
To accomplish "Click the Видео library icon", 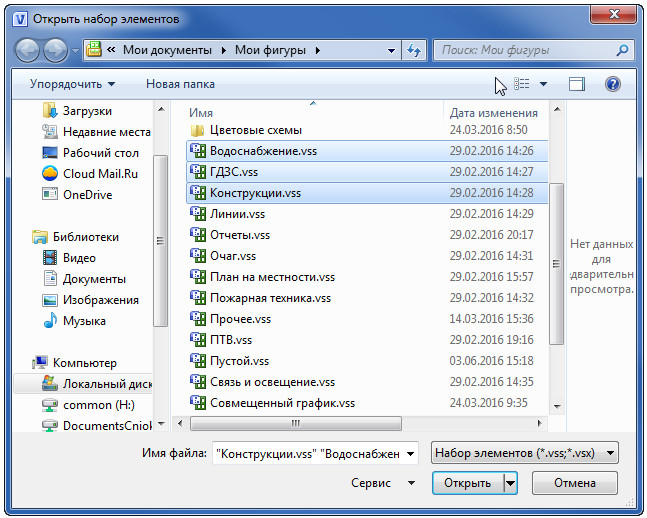I will (x=50, y=258).
